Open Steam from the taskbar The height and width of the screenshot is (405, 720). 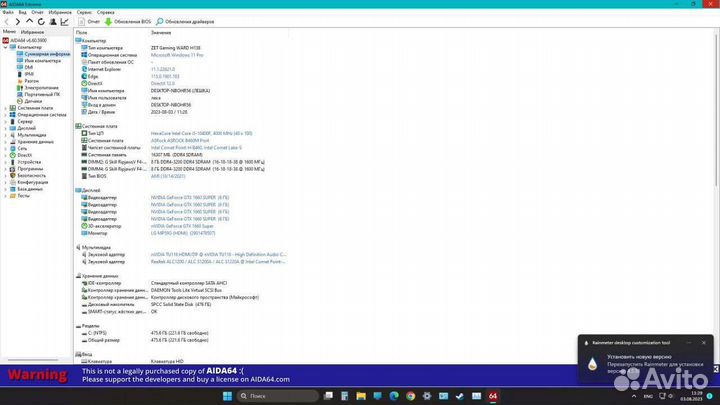click(460, 396)
